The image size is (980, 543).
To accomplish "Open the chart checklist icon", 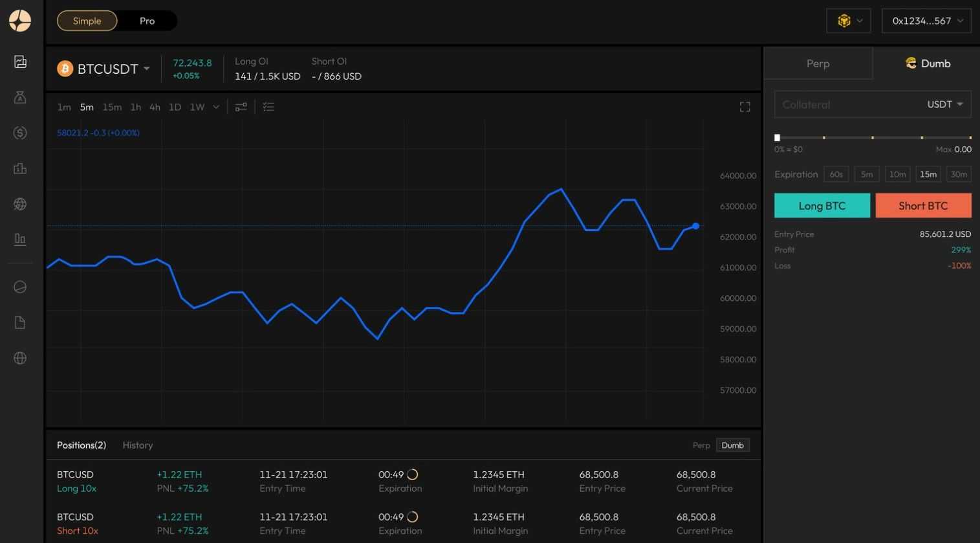I will point(268,107).
